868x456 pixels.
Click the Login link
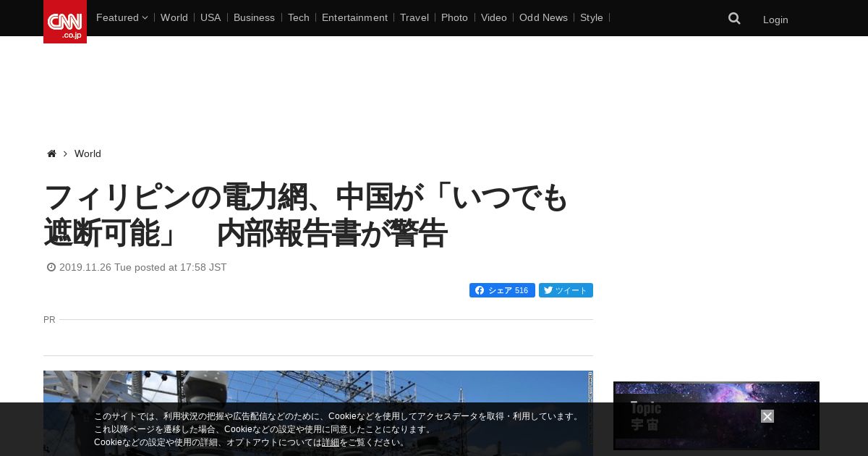775,20
